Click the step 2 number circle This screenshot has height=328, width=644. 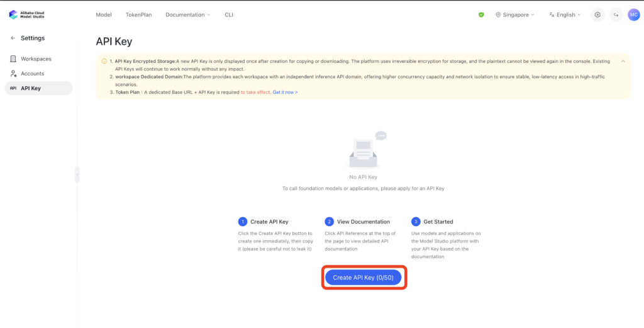click(x=330, y=222)
